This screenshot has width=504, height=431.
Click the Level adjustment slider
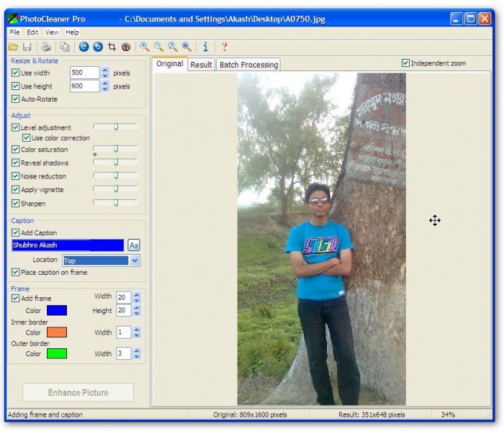[116, 127]
